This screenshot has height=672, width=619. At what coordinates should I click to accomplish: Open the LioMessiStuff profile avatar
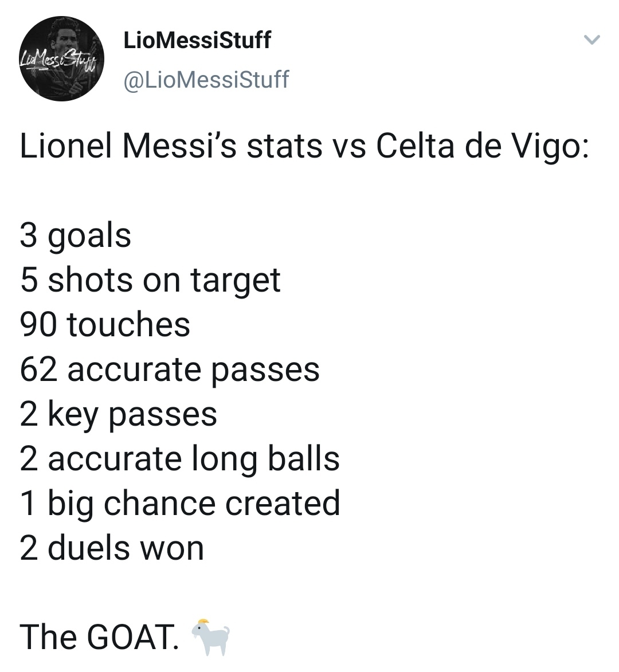click(62, 58)
